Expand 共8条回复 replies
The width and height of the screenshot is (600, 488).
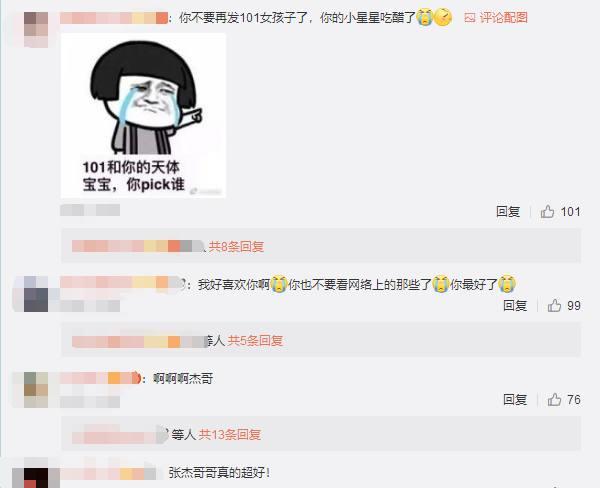[236, 246]
